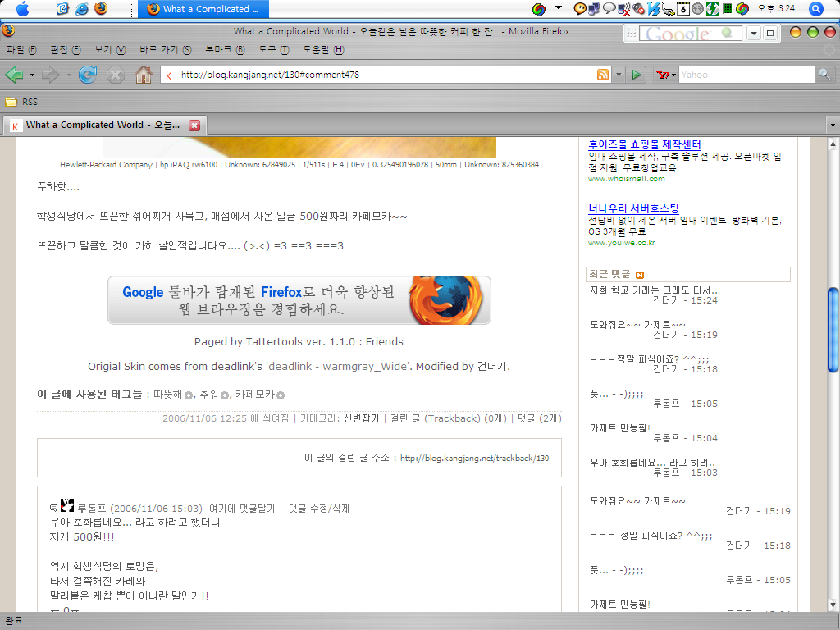Click the Home icon in toolbar
840x630 pixels.
click(144, 75)
